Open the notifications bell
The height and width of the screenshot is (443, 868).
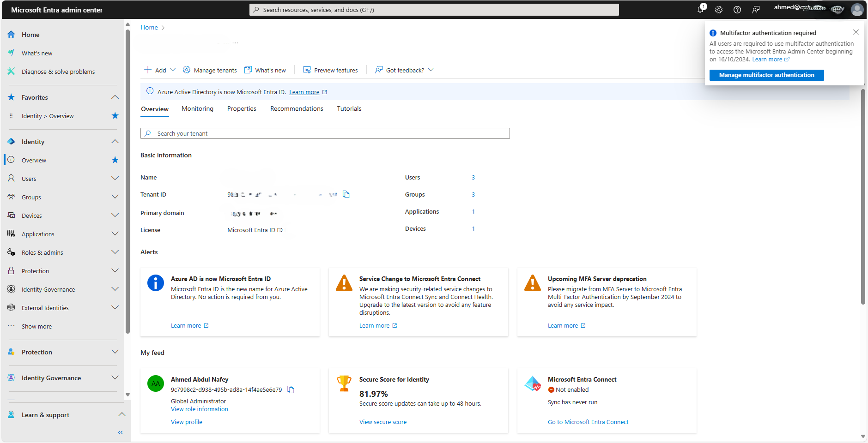pos(699,9)
